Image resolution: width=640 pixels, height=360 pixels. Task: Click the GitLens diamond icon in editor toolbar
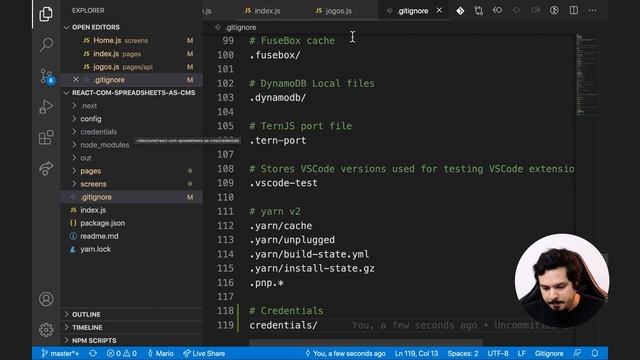click(x=460, y=11)
